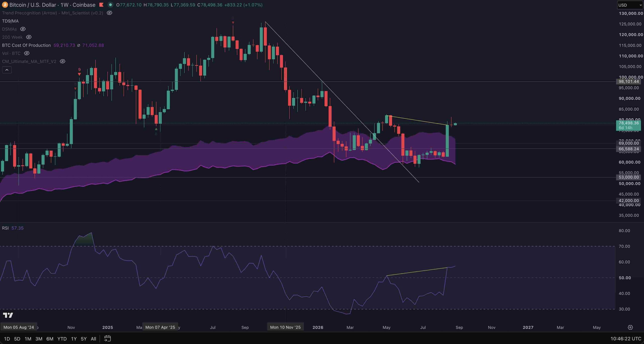This screenshot has width=644, height=344.
Task: Click the 200 Week indicator name
Action: click(12, 37)
